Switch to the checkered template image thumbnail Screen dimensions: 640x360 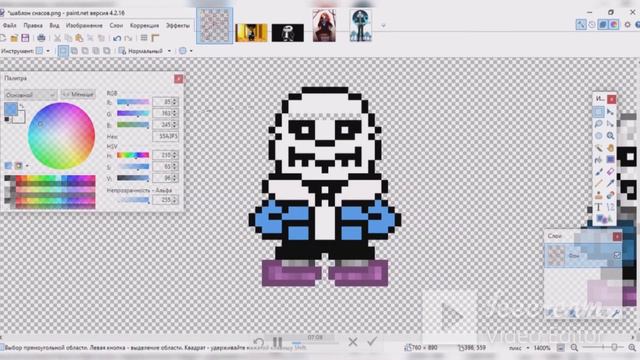pyautogui.click(x=215, y=25)
